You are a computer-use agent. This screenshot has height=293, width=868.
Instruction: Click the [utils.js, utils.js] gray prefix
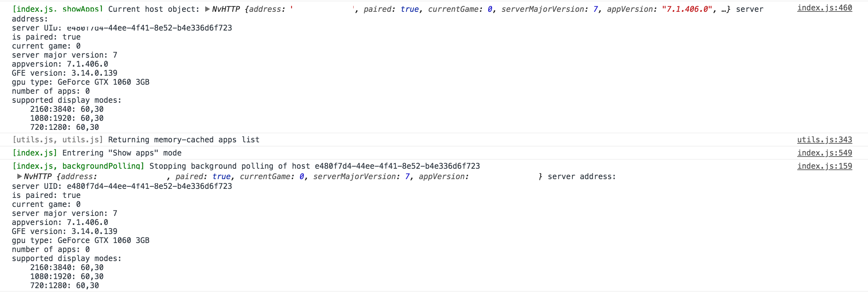[x=58, y=140]
